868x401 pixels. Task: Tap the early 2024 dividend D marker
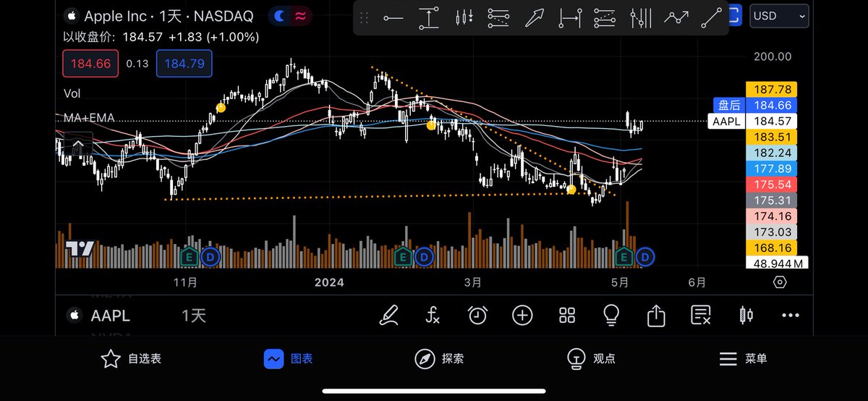click(x=424, y=256)
